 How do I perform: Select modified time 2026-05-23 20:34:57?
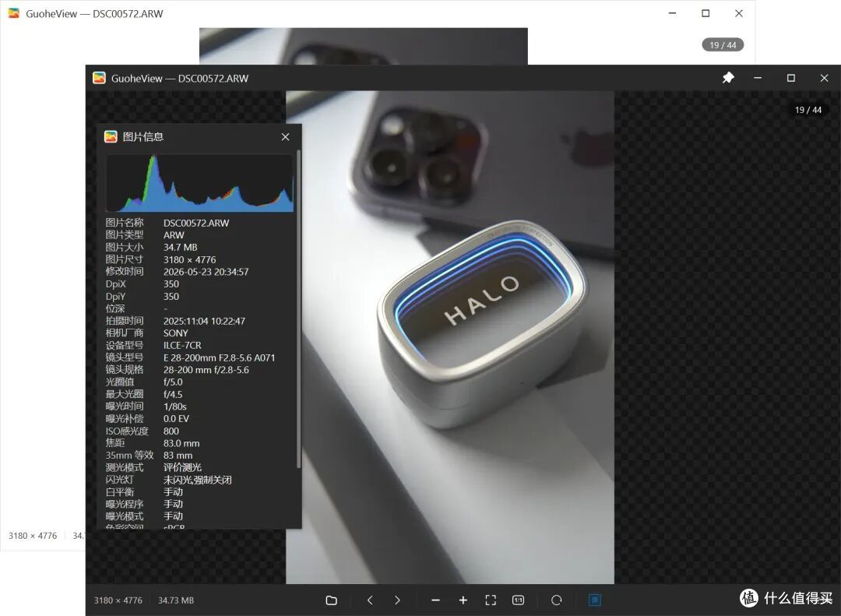point(206,272)
